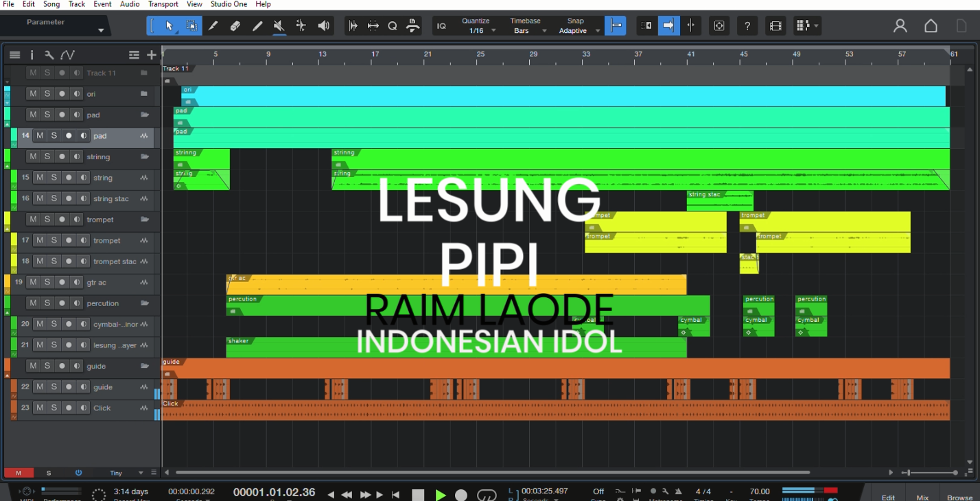Image resolution: width=980 pixels, height=501 pixels.
Task: Toggle the Loop button in transport
Action: tap(487, 495)
